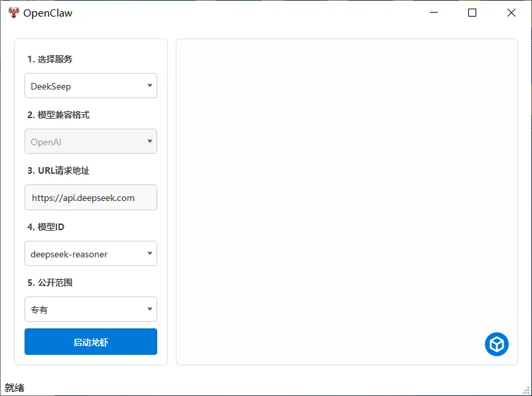
Task: Open the 专有 visibility scope dropdown
Action: [x=91, y=309]
